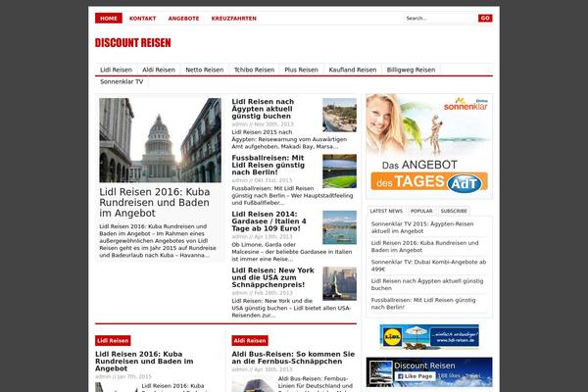
Task: Switch to the POPULAR tab
Action: click(x=421, y=211)
